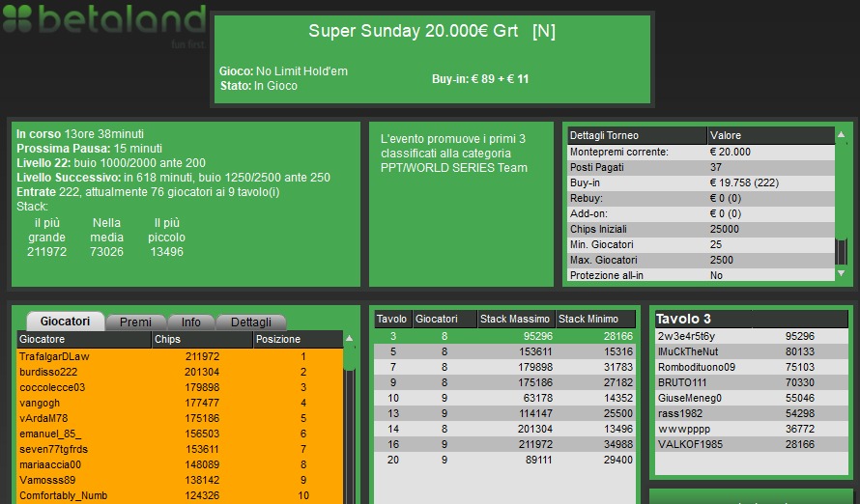Select table 16 row in table list
860x504 pixels.
tap(504, 444)
